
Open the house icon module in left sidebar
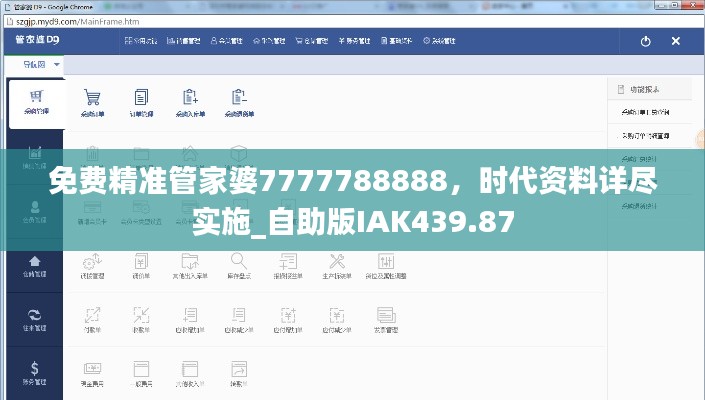pos(35,264)
